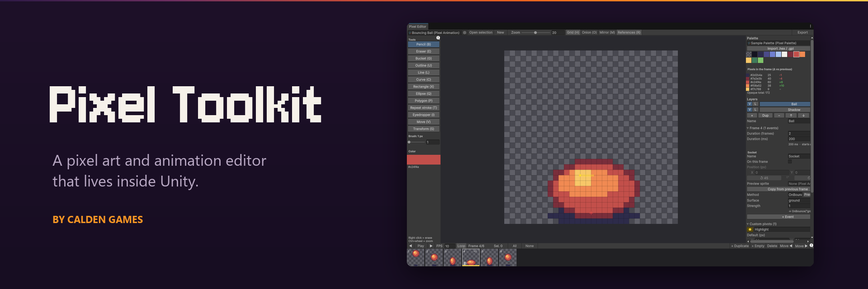Viewport: 868px width, 289px height.
Task: Click + Empty frame button
Action: tap(758, 246)
